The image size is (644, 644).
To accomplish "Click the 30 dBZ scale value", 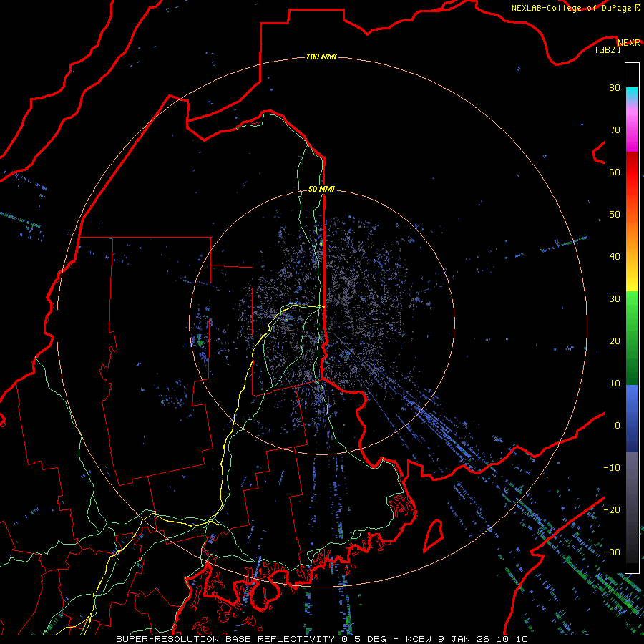I will tap(615, 299).
